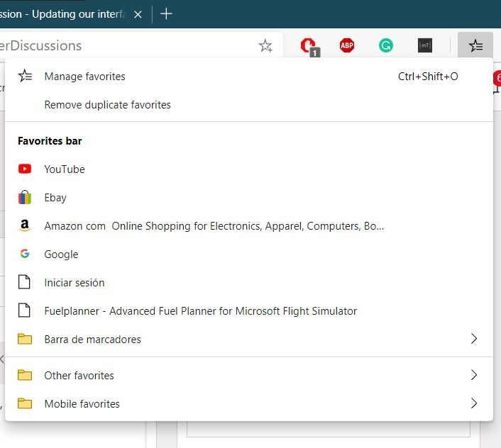Click the YouTube red play icon
501x448 pixels.
(25, 169)
